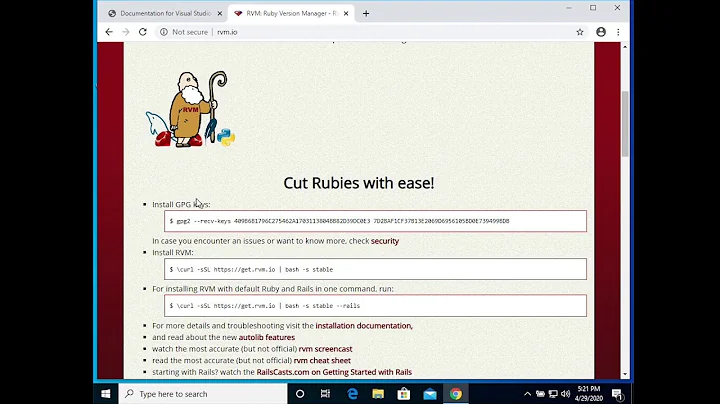The width and height of the screenshot is (720, 404).
Task: Click the Cut Rubies with ease! heading
Action: coord(359,183)
